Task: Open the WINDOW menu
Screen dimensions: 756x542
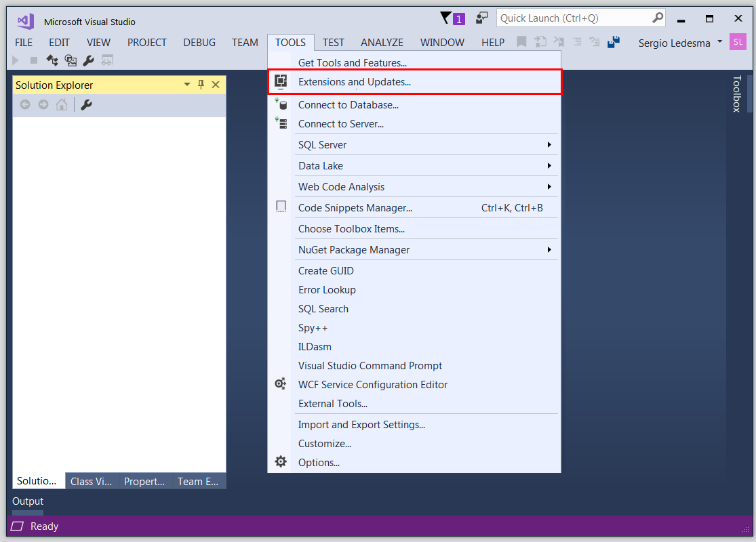Action: [x=442, y=43]
